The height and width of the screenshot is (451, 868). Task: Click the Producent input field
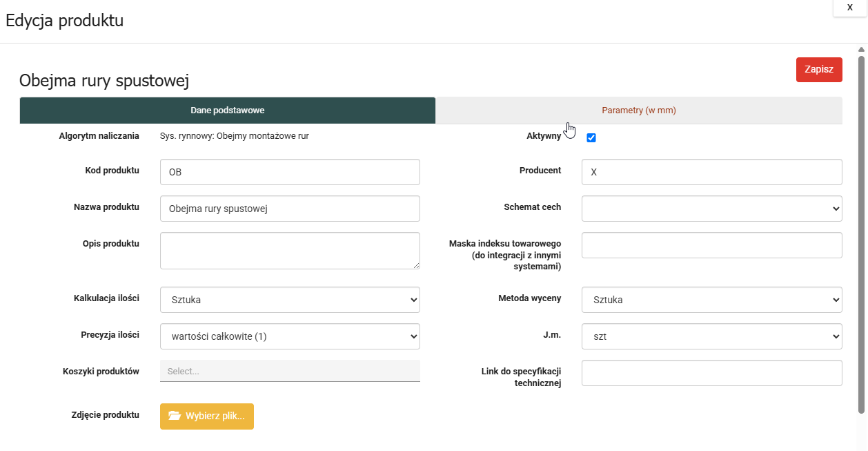711,172
